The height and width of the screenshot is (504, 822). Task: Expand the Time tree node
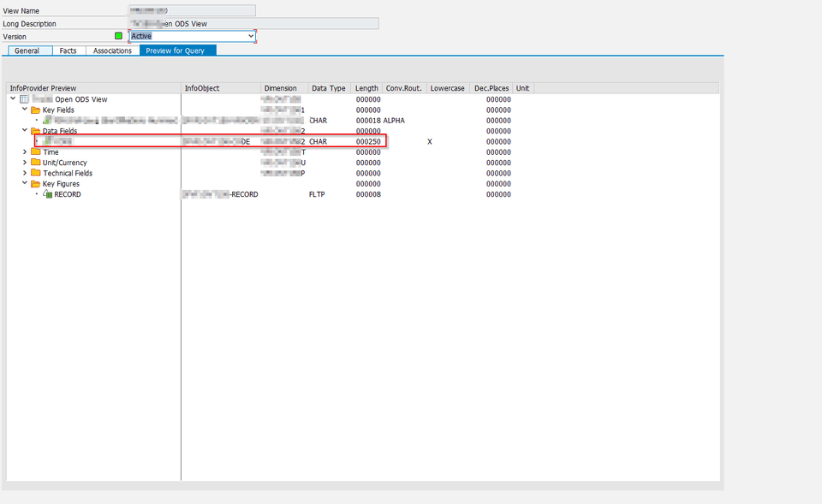(x=24, y=152)
